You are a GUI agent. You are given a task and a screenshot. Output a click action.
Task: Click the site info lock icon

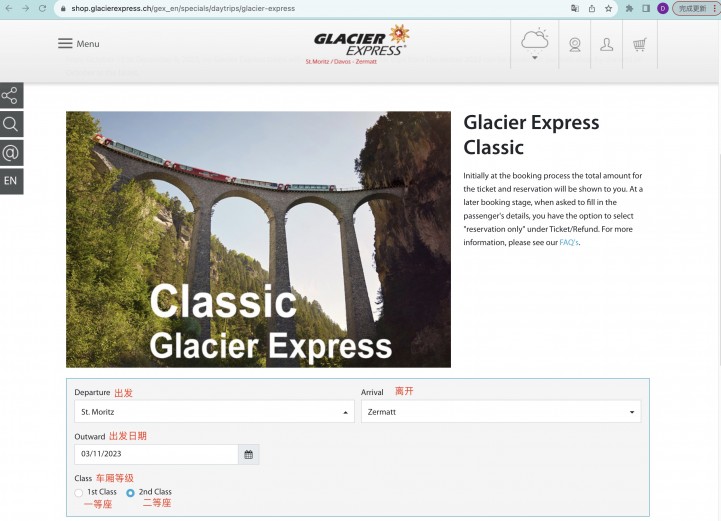[x=63, y=8]
